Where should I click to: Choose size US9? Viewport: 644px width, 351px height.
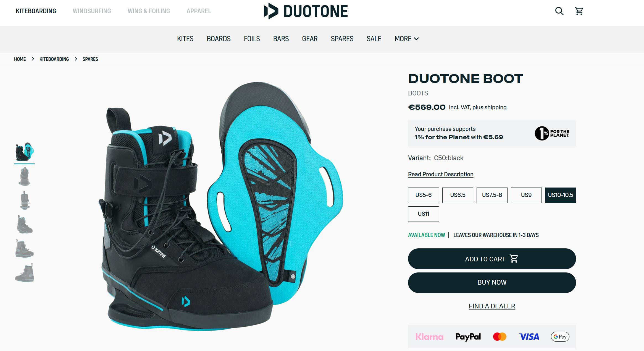click(x=526, y=195)
